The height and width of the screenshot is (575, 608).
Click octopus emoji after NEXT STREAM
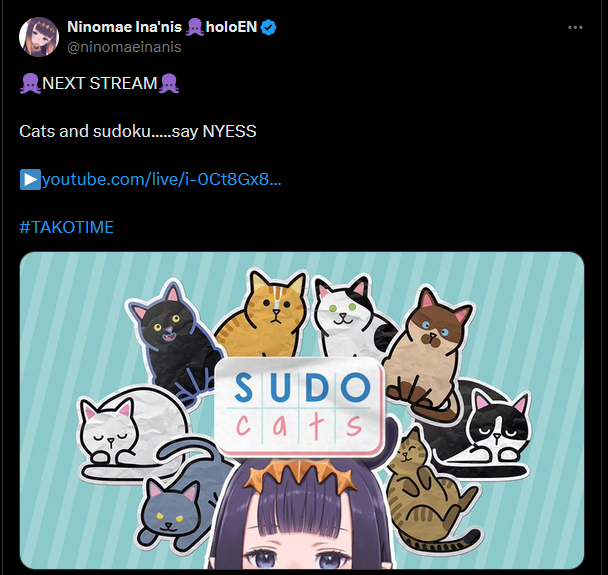click(169, 83)
